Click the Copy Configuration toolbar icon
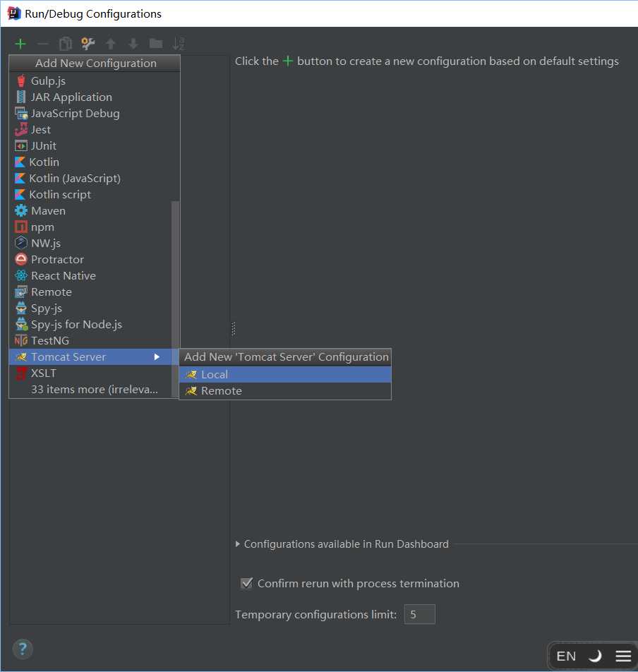The image size is (638, 672). pyautogui.click(x=66, y=43)
